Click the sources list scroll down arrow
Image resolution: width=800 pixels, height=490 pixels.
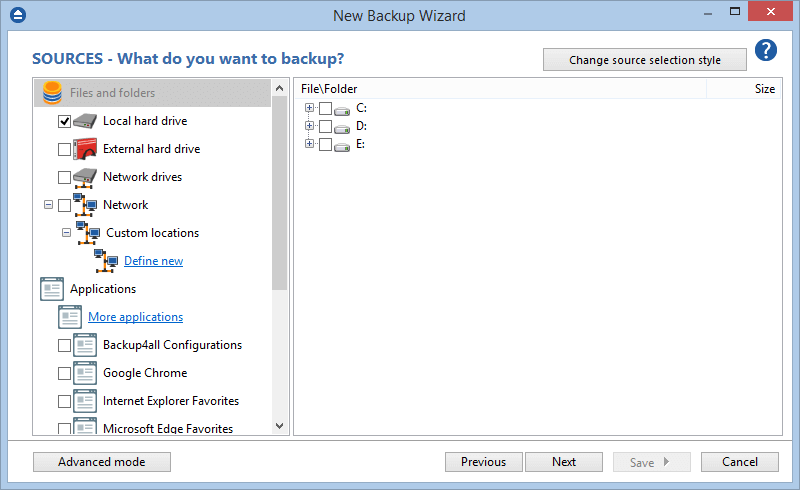pyautogui.click(x=280, y=426)
